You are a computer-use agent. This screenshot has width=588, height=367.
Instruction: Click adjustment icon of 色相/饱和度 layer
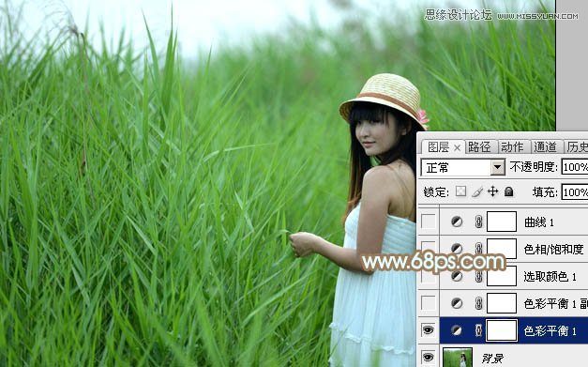(x=457, y=249)
